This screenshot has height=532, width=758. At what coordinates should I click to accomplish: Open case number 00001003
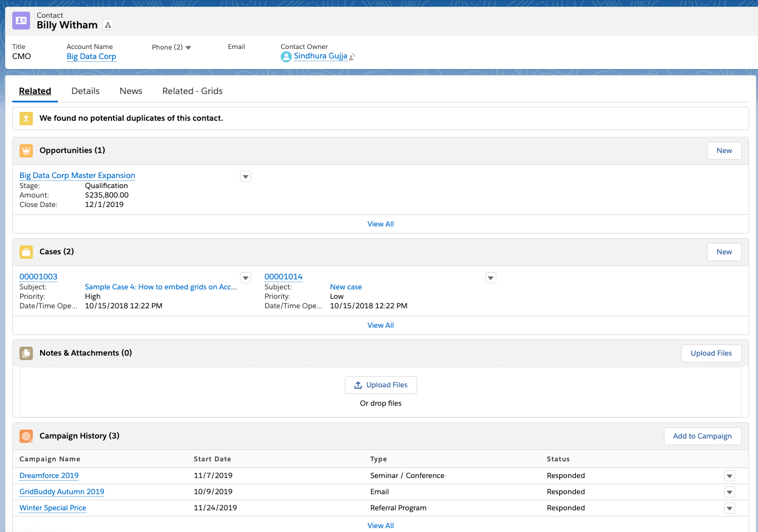point(38,277)
